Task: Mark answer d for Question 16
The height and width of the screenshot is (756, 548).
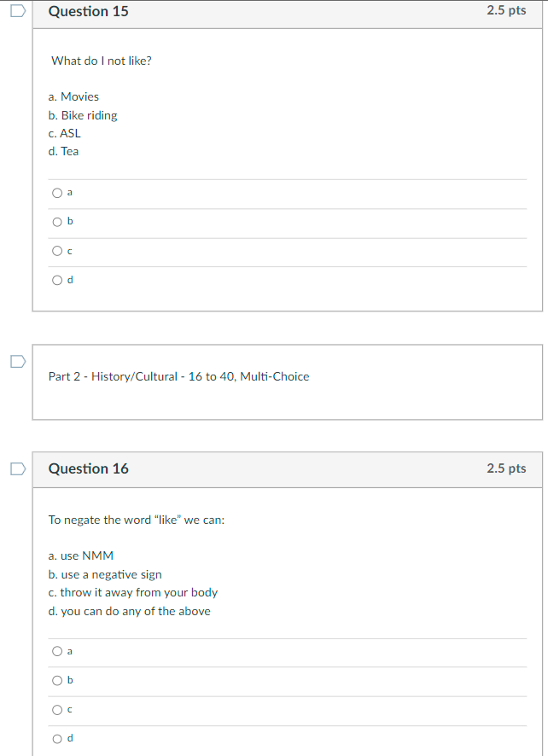Action: (57, 739)
